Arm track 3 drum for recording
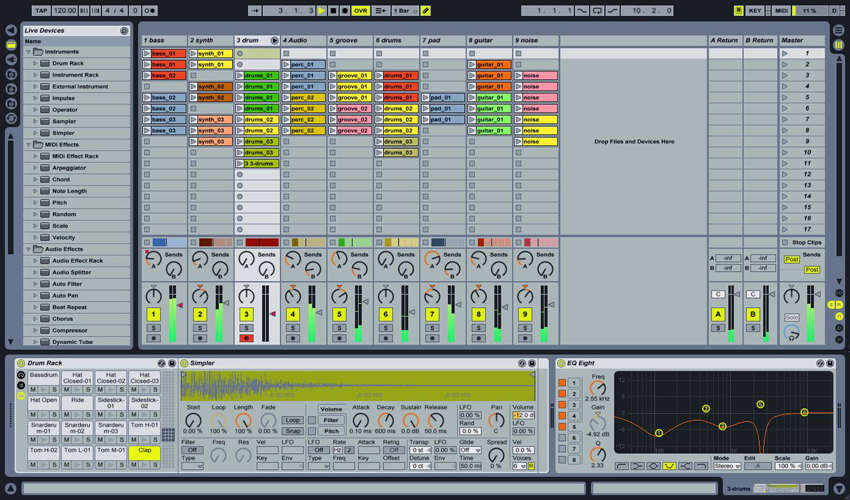This screenshot has height=500, width=850. coord(246,338)
